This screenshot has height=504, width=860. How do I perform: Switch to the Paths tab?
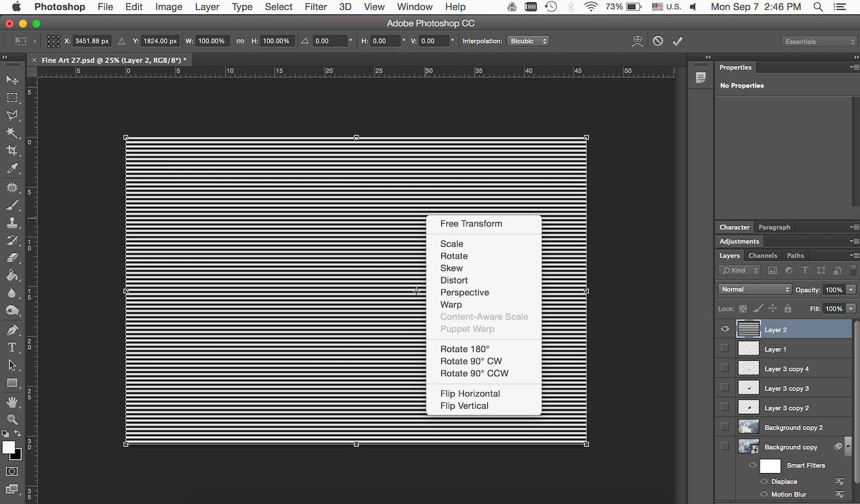795,256
